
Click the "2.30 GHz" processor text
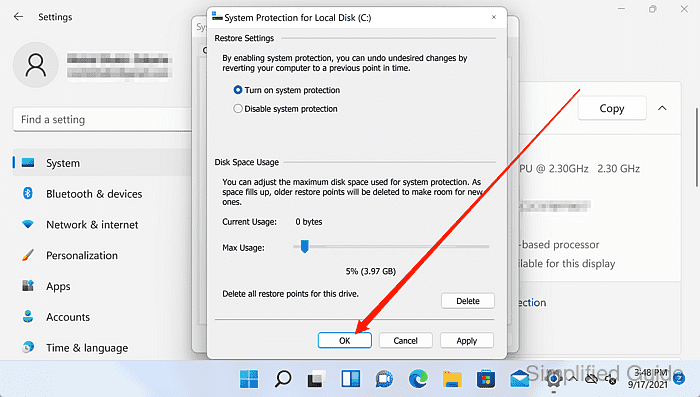[619, 168]
